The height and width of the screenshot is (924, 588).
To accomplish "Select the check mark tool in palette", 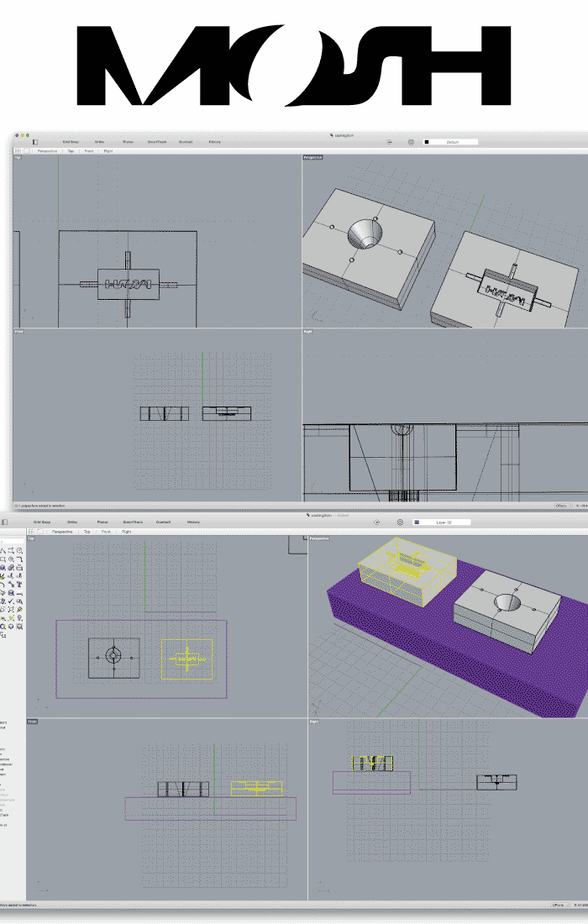I will 11,601.
